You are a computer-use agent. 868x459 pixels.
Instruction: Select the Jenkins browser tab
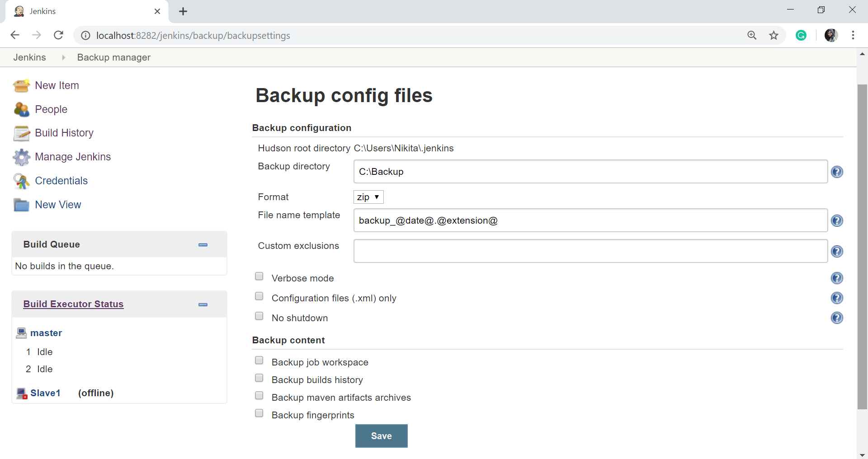(87, 11)
